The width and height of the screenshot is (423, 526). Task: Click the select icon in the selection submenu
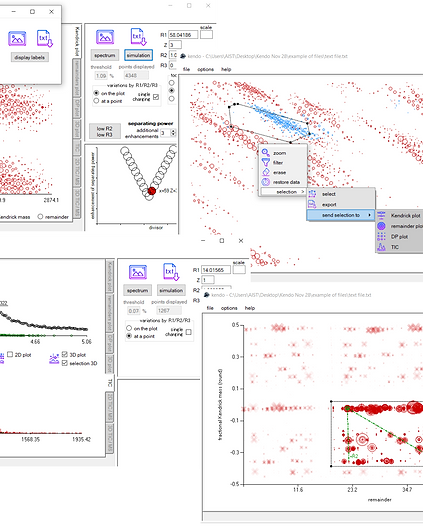point(312,194)
